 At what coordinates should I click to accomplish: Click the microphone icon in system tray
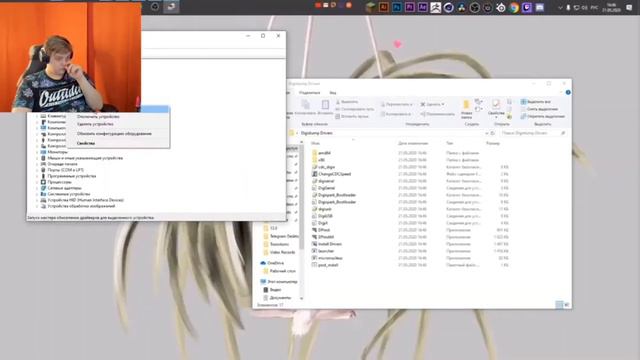point(568,7)
